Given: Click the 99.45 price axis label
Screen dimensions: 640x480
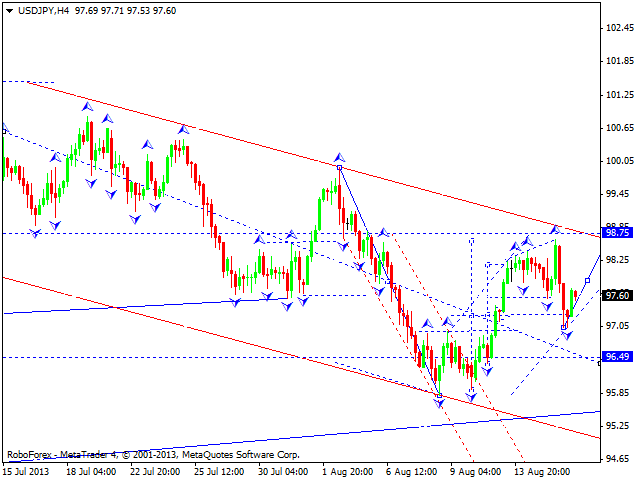Looking at the screenshot, I should point(620,194).
